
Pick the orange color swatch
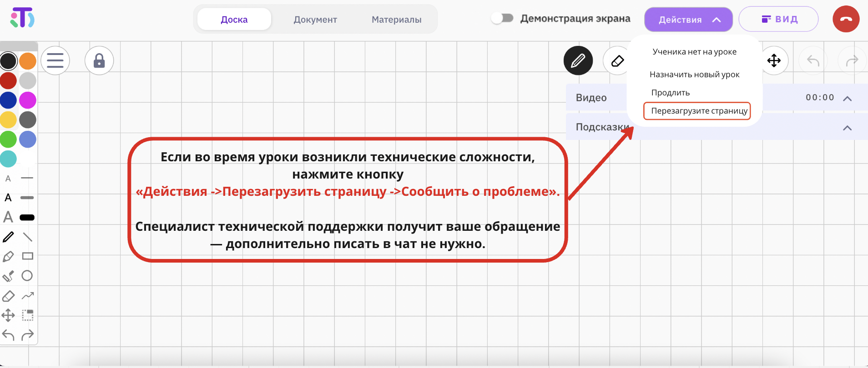point(28,61)
